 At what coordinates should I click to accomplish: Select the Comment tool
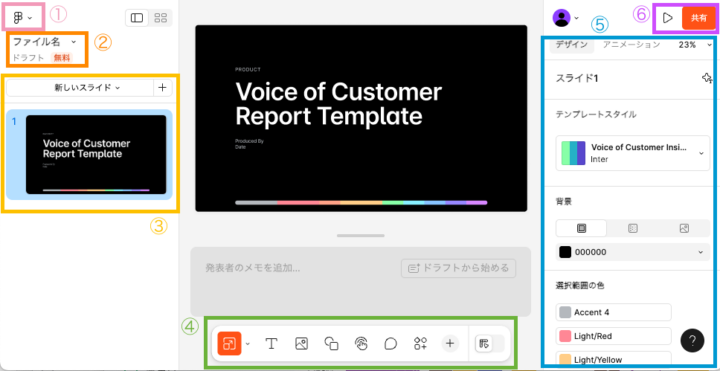click(x=390, y=343)
